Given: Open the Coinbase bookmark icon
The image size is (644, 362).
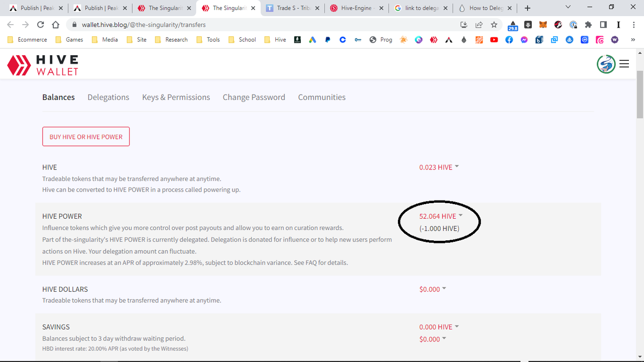Looking at the screenshot, I should pos(343,40).
